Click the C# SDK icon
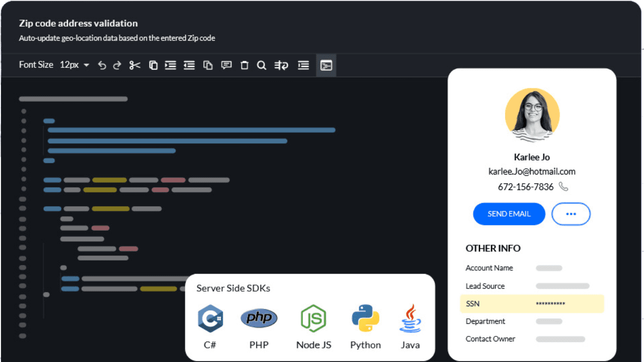Viewport: 644px width, 362px height. pyautogui.click(x=210, y=319)
